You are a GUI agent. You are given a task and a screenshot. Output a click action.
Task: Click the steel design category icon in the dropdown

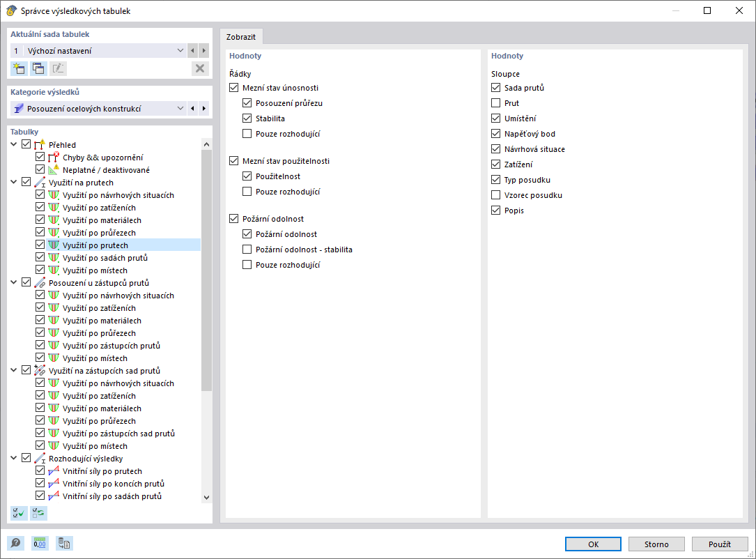(18, 109)
